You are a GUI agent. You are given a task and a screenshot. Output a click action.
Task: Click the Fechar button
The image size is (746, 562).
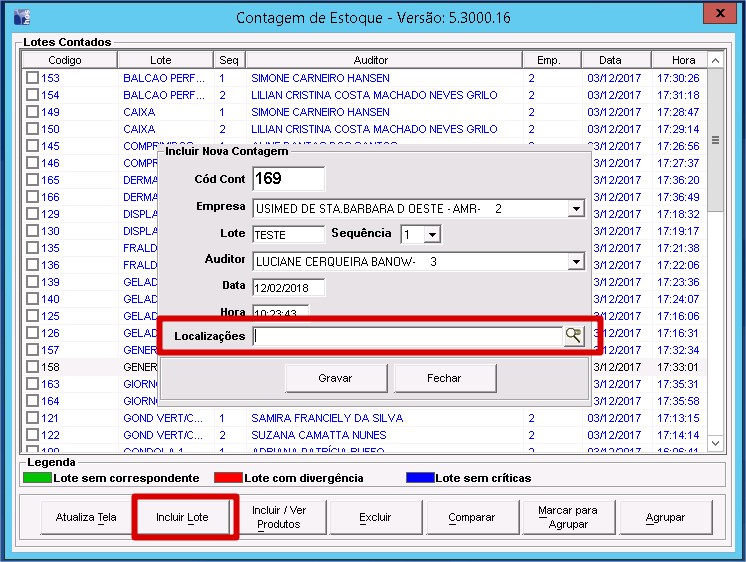444,378
